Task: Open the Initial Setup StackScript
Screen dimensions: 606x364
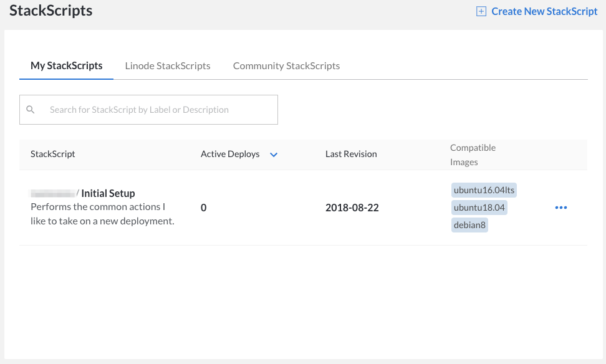Action: (x=108, y=193)
